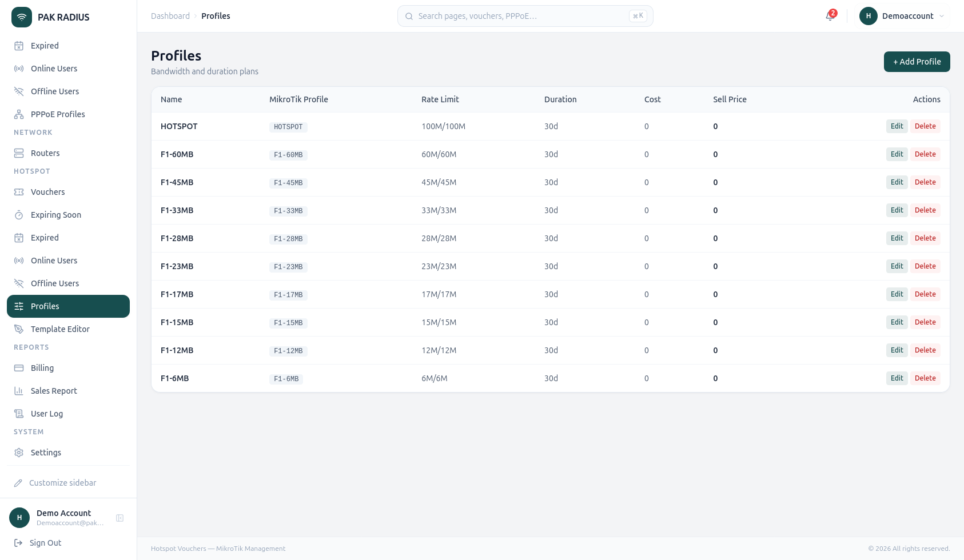Image resolution: width=964 pixels, height=560 pixels.
Task: Open Online Users at top of sidebar
Action: point(68,69)
